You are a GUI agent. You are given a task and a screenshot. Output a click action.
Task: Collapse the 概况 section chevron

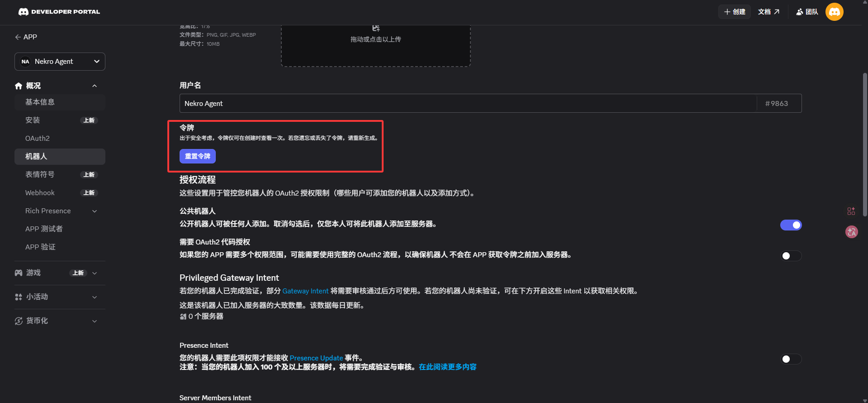(x=95, y=86)
